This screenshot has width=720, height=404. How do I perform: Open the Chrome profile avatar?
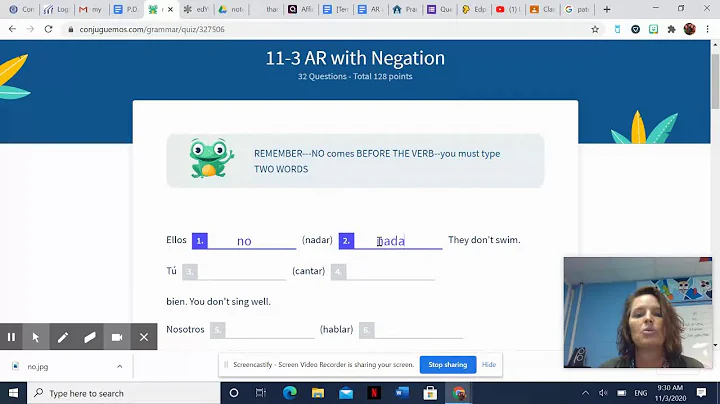click(689, 29)
